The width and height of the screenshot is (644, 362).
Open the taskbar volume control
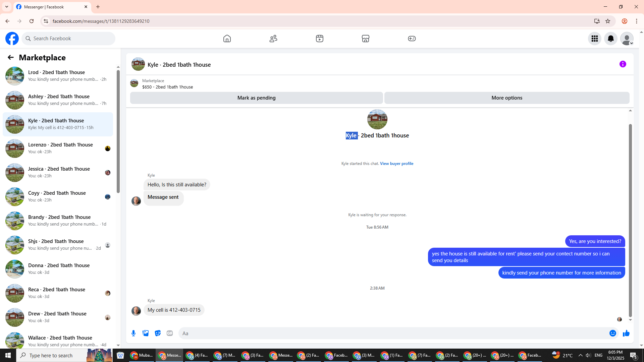point(588,355)
